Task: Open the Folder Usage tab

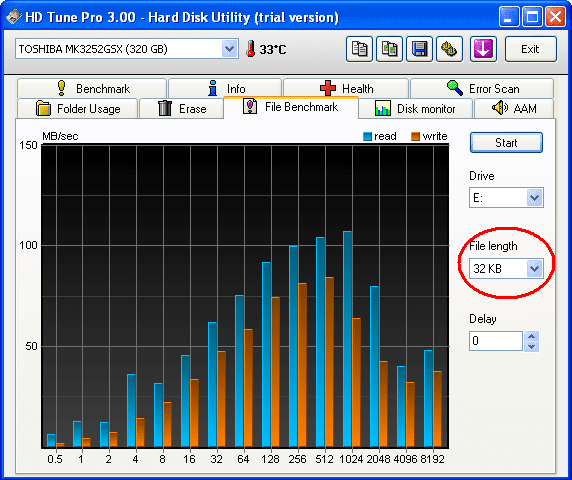Action: [x=77, y=109]
